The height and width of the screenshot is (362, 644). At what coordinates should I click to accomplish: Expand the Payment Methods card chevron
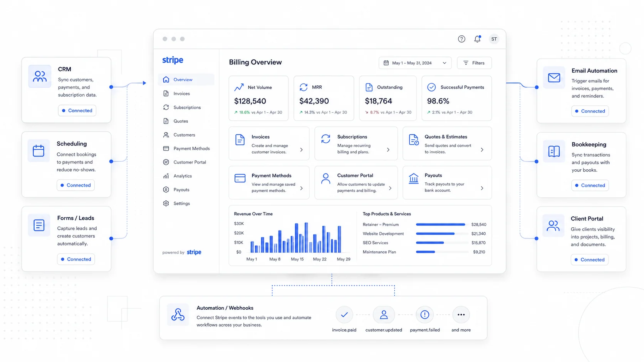point(302,189)
